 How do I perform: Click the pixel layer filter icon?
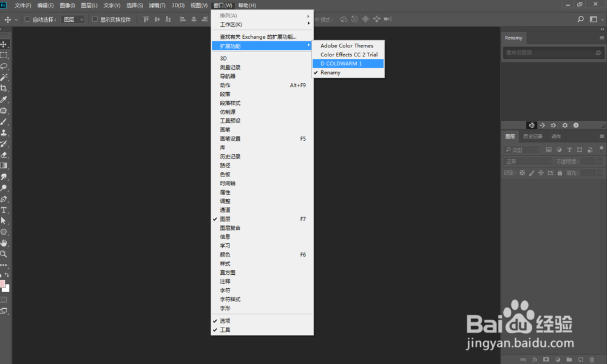pyautogui.click(x=549, y=150)
